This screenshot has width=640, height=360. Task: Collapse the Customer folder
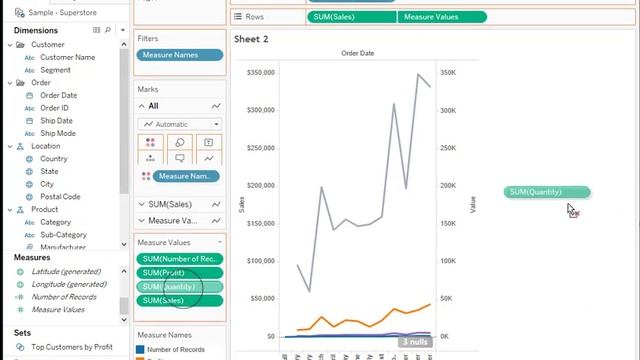10,44
